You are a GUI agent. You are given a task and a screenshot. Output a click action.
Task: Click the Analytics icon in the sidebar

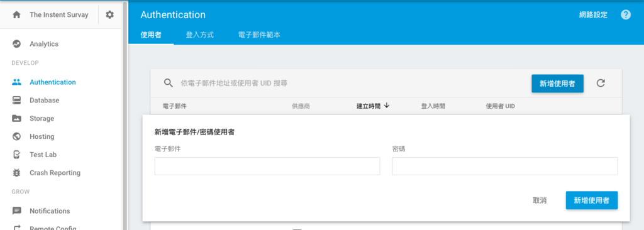16,44
